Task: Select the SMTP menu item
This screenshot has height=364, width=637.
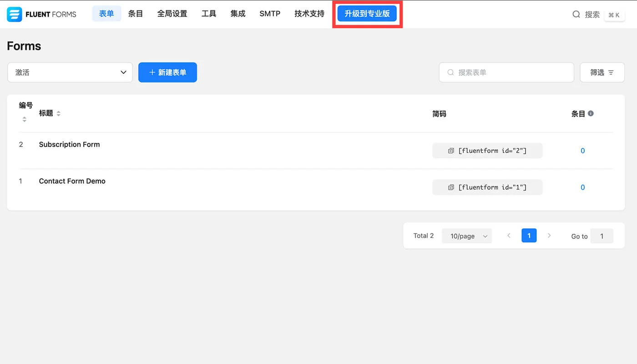Action: 269,14
